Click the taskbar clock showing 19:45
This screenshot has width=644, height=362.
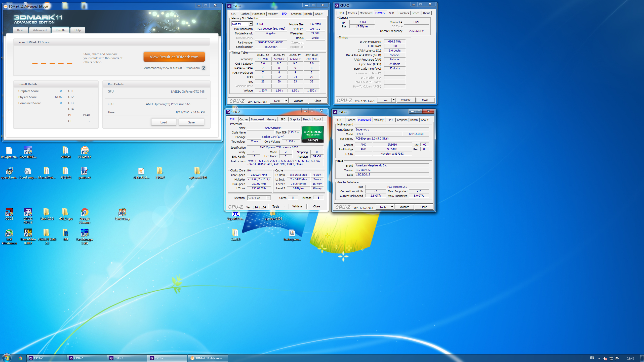630,358
